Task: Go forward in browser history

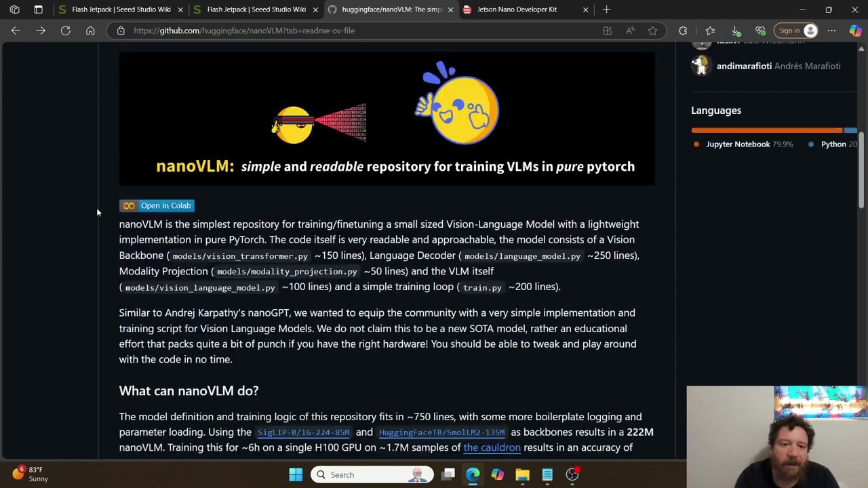Action: pos(41,30)
